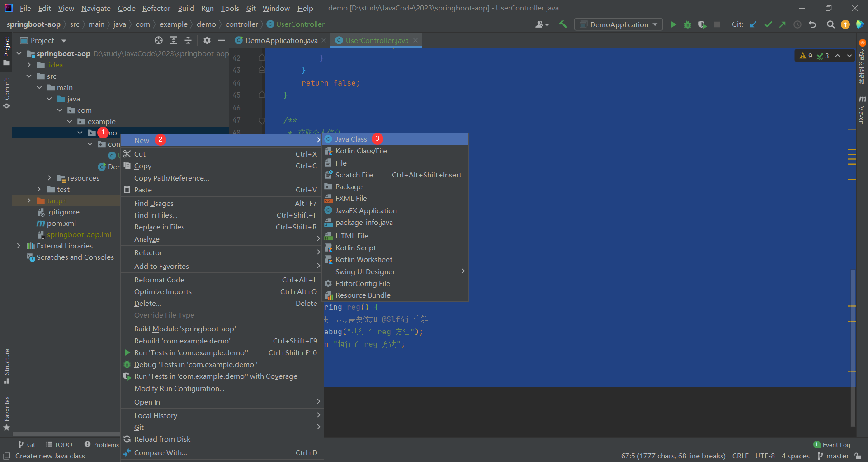Viewport: 868px width, 462px height.
Task: Click Cut in the context menu
Action: 222,154
